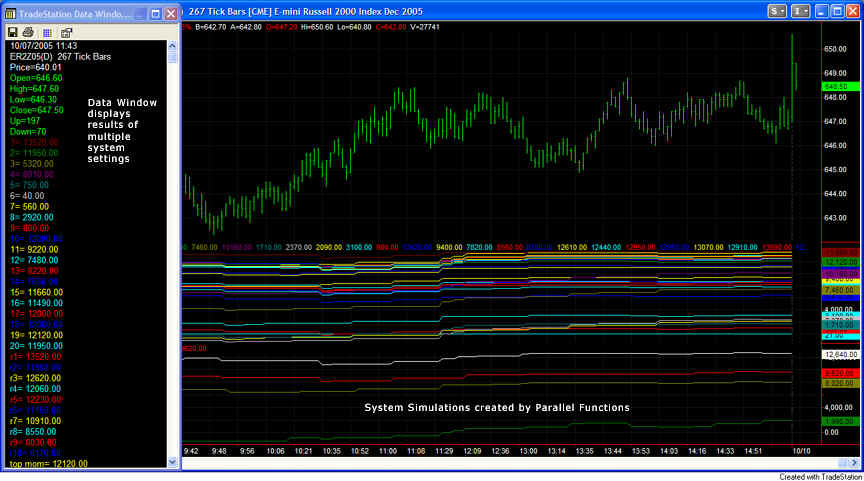Select the Close=647.50 row in Data Window
This screenshot has height=481, width=864.
click(37, 110)
